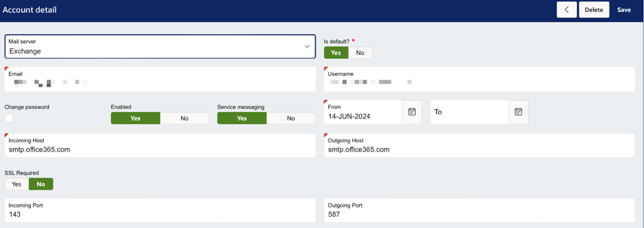Edit the From date field 14-JUN-2024
The width and height of the screenshot is (644, 228).
(x=363, y=112)
